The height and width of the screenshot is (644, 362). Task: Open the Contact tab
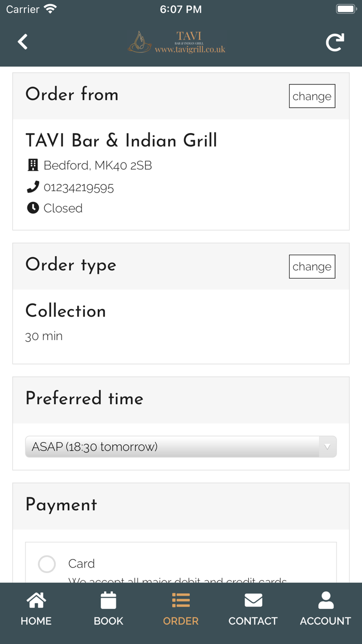pos(253,609)
